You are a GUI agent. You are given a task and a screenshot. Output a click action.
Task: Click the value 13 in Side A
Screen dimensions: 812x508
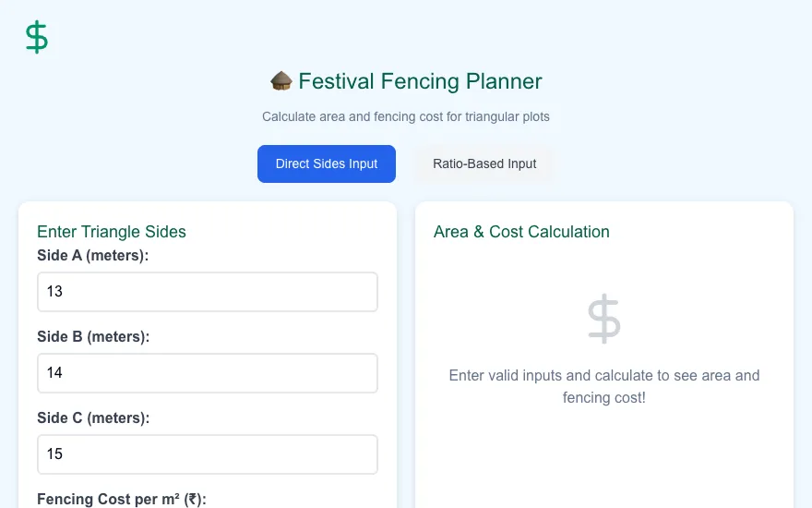tap(54, 292)
